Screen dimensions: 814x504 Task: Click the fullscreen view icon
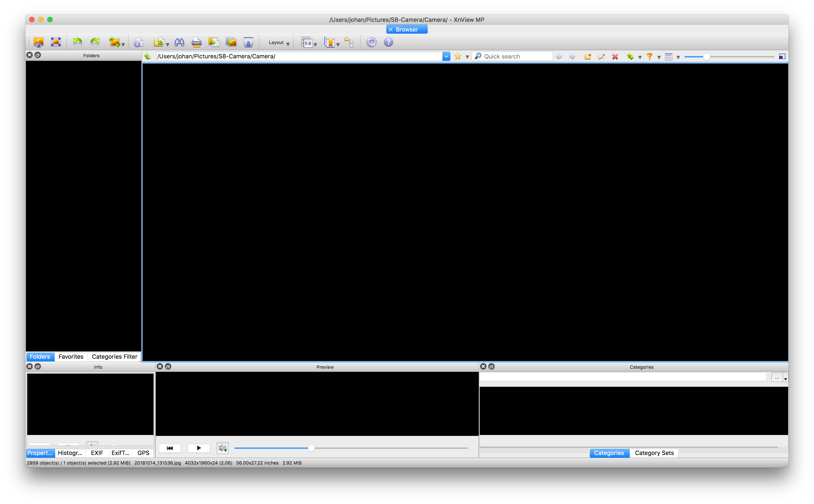[x=56, y=42]
